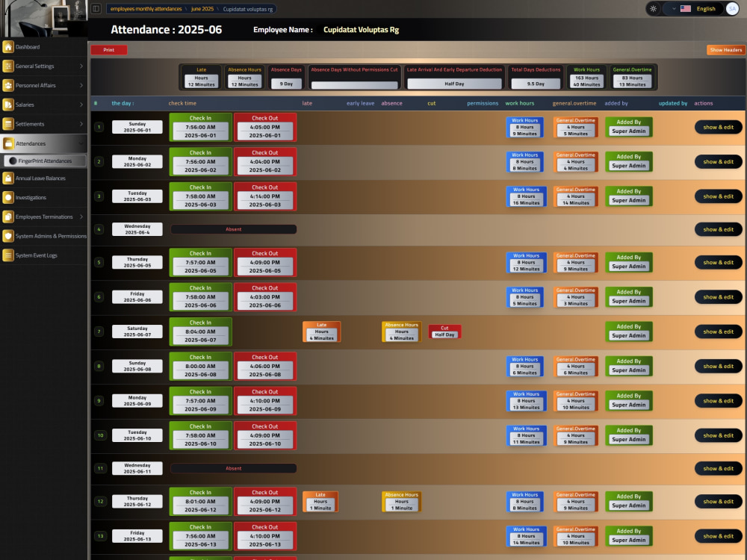
Task: Click the 'the day :' column header
Action: (123, 103)
